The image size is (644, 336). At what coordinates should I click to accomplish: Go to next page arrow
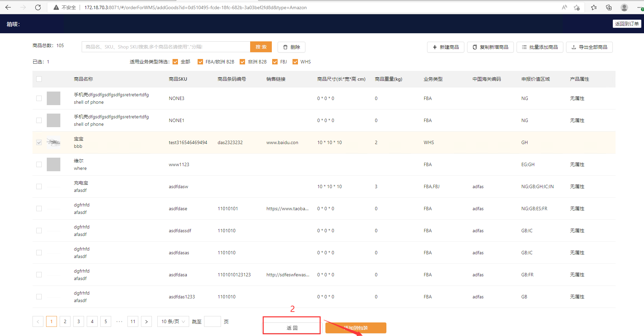click(146, 321)
